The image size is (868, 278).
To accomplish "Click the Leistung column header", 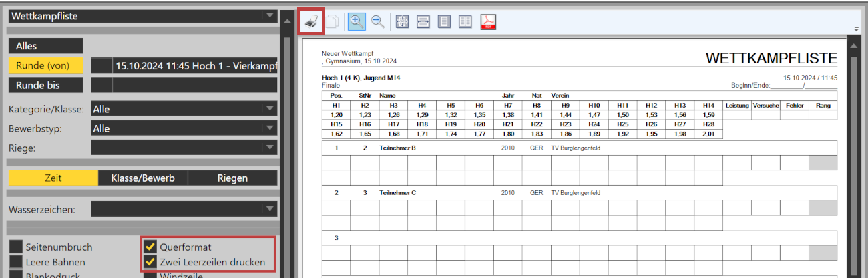I will click(736, 106).
